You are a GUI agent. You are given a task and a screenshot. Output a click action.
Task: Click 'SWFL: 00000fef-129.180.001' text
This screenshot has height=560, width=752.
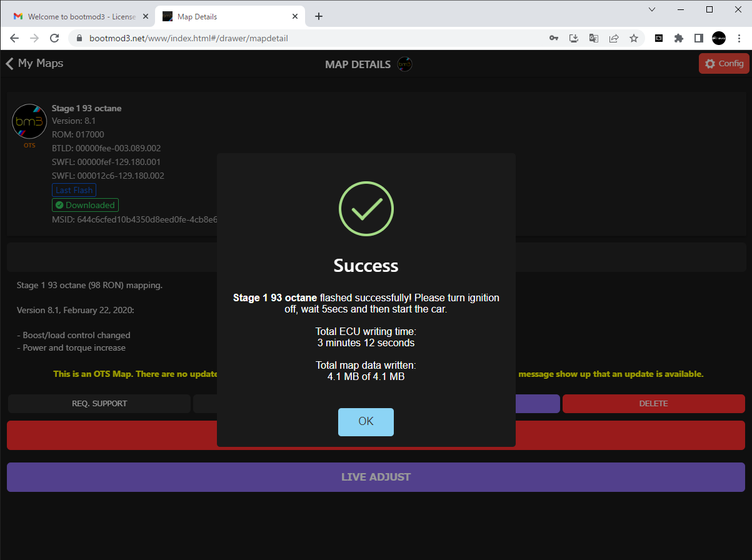coord(108,162)
